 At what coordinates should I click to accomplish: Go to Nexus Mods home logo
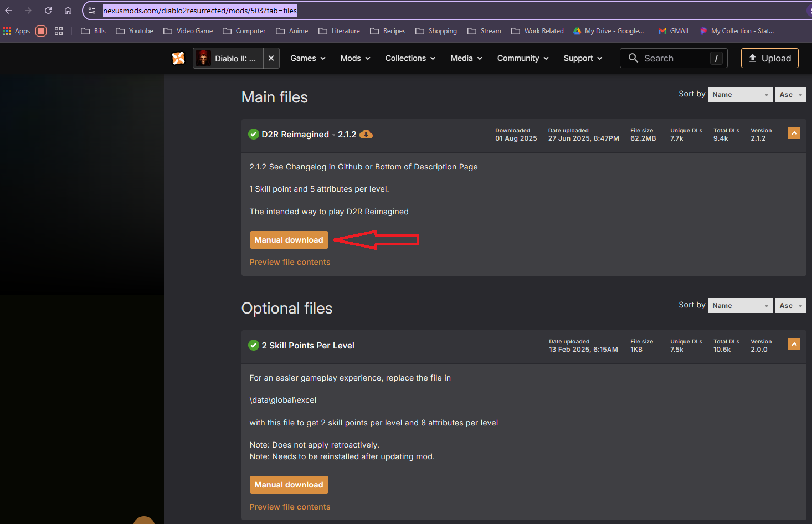pyautogui.click(x=178, y=58)
